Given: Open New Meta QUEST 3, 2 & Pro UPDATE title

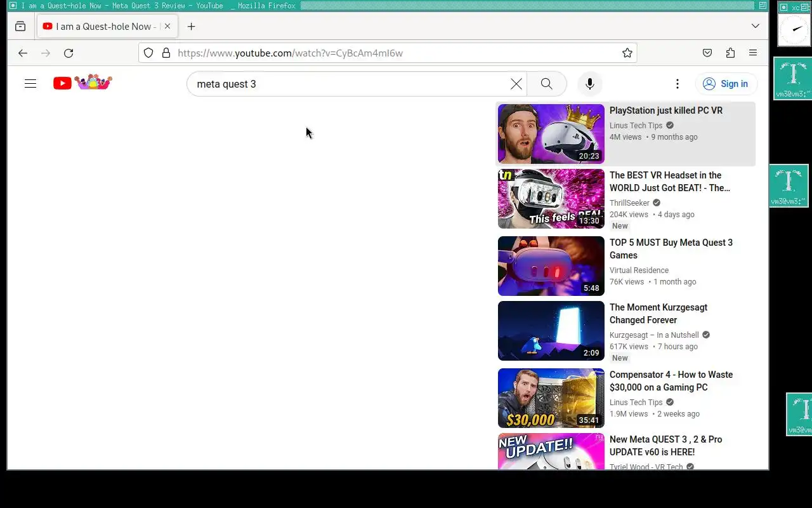Looking at the screenshot, I should [x=666, y=446].
